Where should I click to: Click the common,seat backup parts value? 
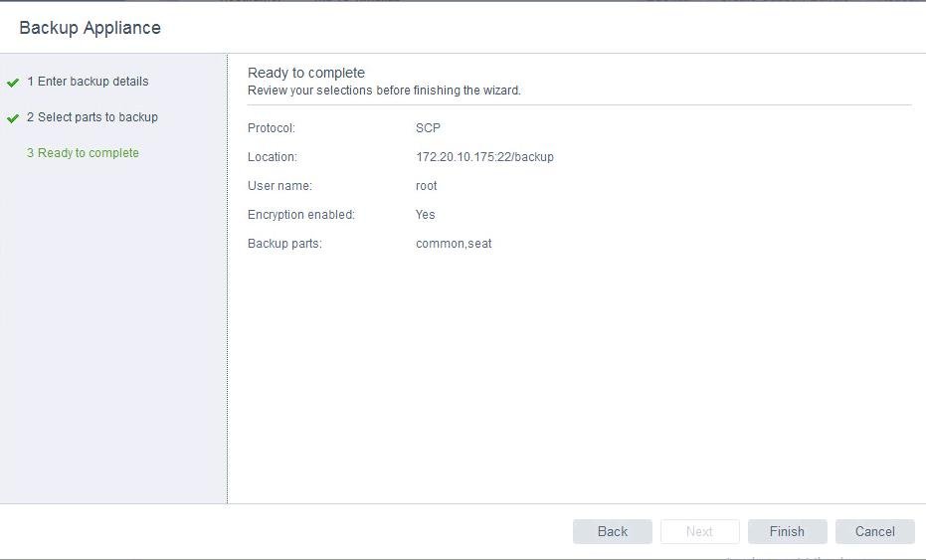(454, 244)
